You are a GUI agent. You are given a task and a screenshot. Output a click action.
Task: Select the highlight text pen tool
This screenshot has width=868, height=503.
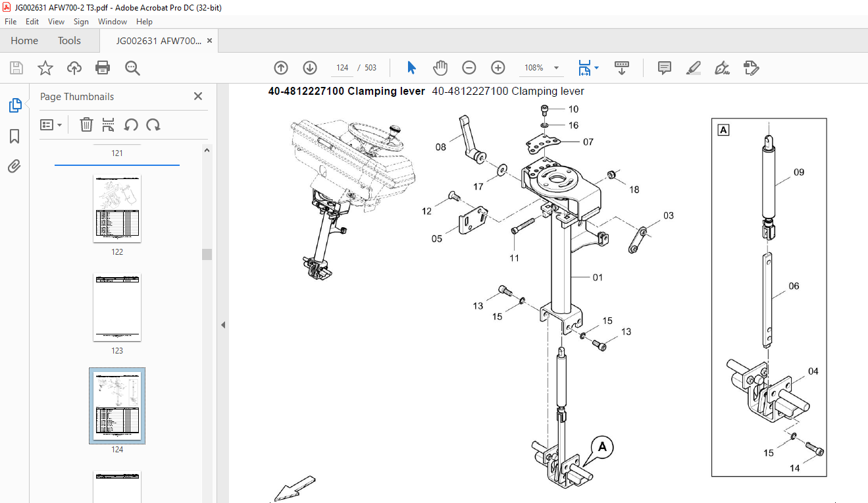pos(693,68)
